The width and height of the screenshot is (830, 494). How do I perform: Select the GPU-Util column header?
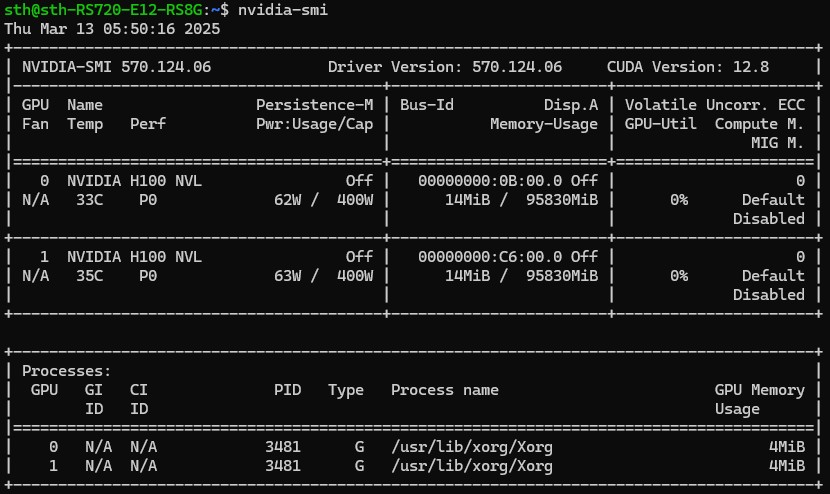[660, 124]
